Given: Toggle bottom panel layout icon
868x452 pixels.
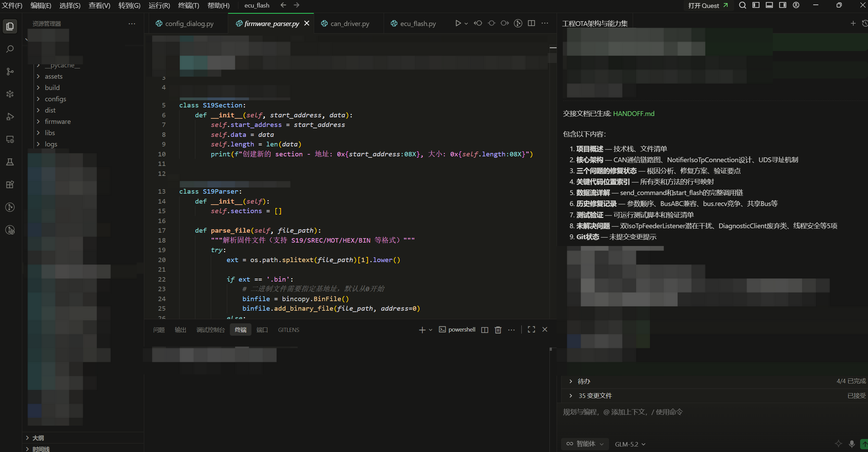Looking at the screenshot, I should pos(769,5).
